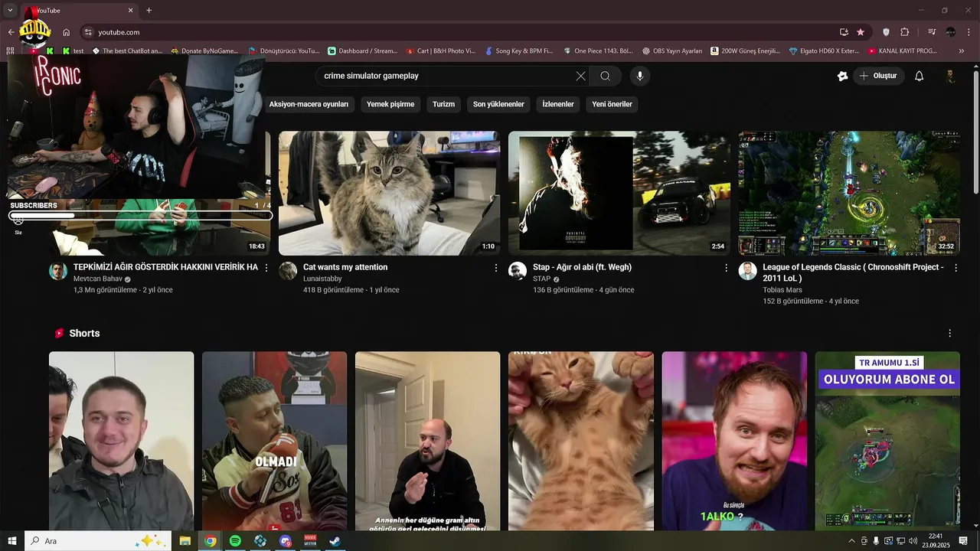Open Steam from the taskbar

point(335,541)
